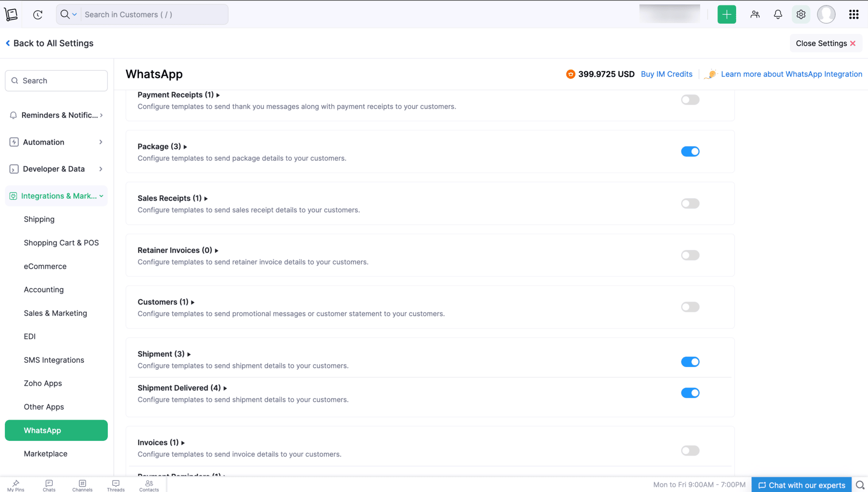Click the green quick create plus button
868x492 pixels.
[726, 14]
